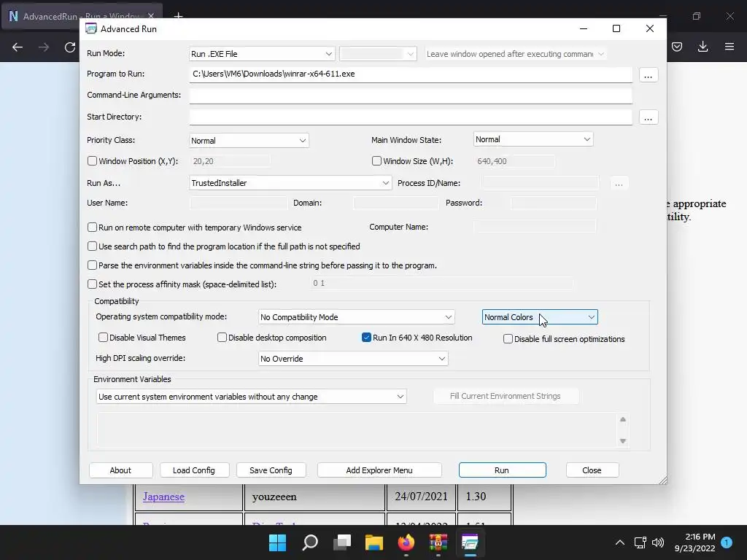Click the Close button
The width and height of the screenshot is (747, 560).
pyautogui.click(x=592, y=470)
